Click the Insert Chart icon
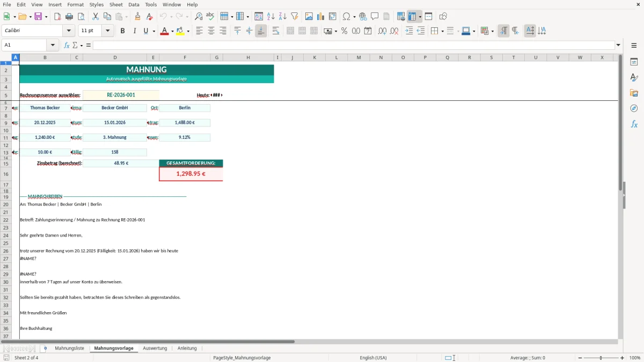The height and width of the screenshot is (362, 644). [321, 17]
